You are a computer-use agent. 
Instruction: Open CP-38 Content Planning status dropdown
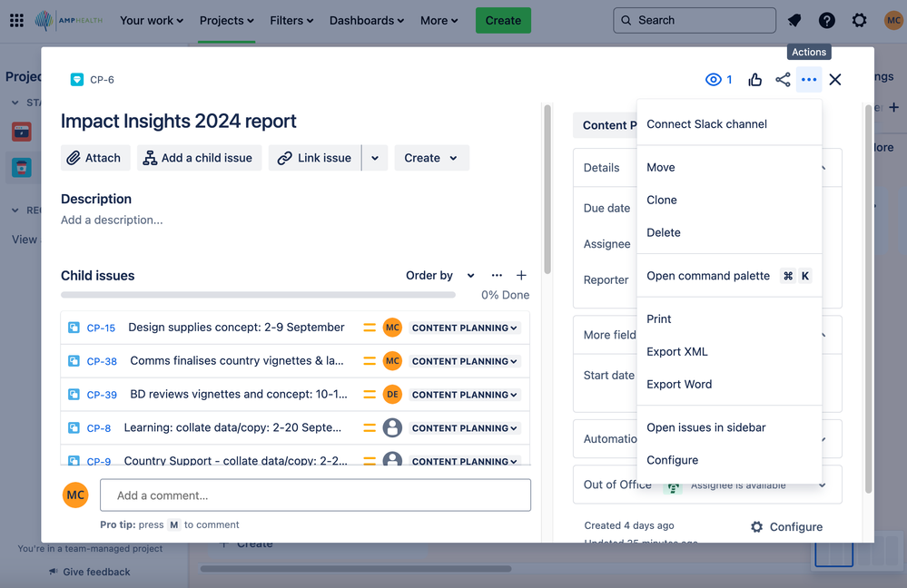tap(465, 361)
